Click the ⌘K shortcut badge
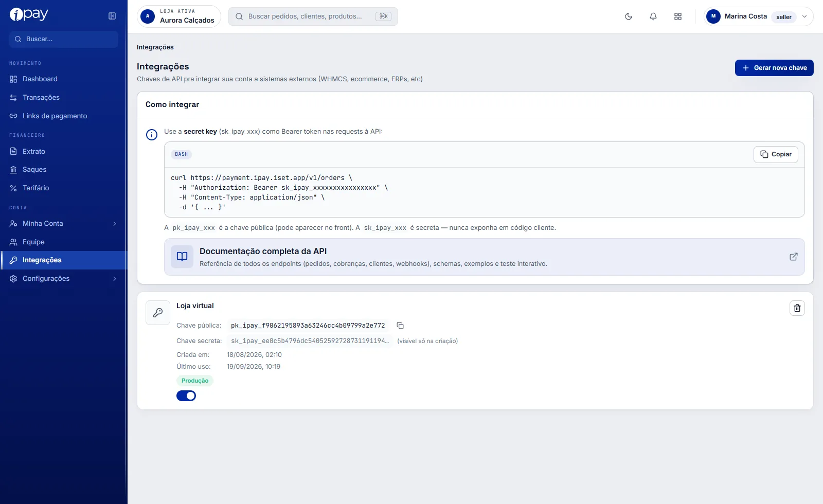 (x=383, y=16)
